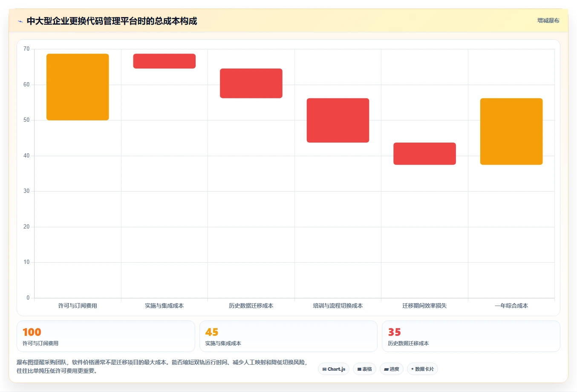Click the footnote paragraph starting 瀑布图提醒采购团队

click(162, 366)
